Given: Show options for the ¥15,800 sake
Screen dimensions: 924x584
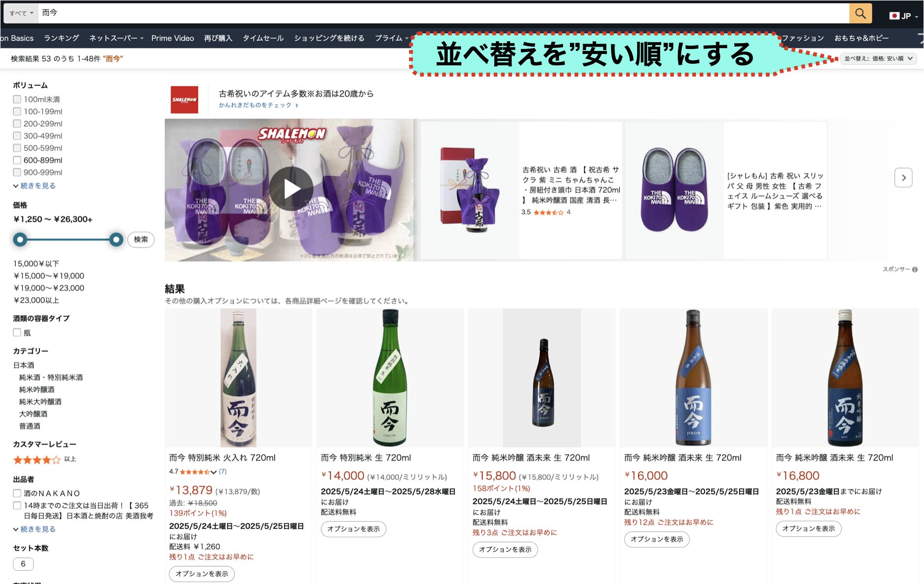Looking at the screenshot, I should click(505, 550).
